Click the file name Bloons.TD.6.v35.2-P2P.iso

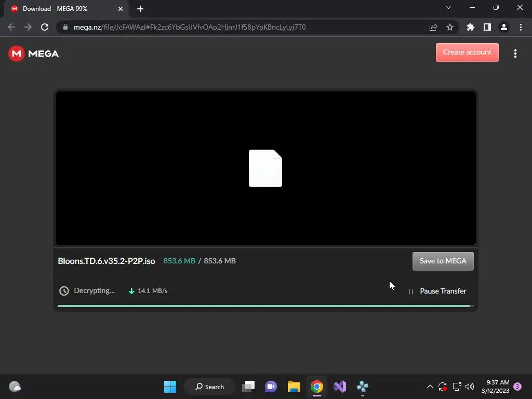106,261
